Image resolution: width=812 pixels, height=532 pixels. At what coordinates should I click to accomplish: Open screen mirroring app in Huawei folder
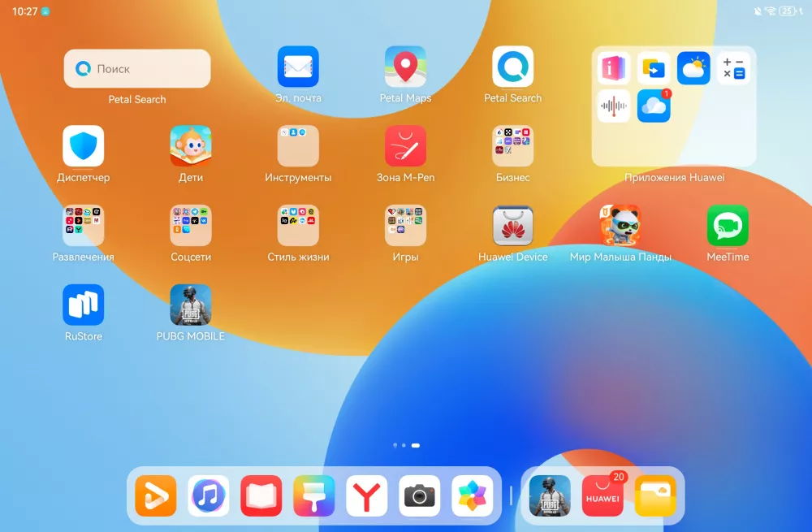pyautogui.click(x=654, y=68)
